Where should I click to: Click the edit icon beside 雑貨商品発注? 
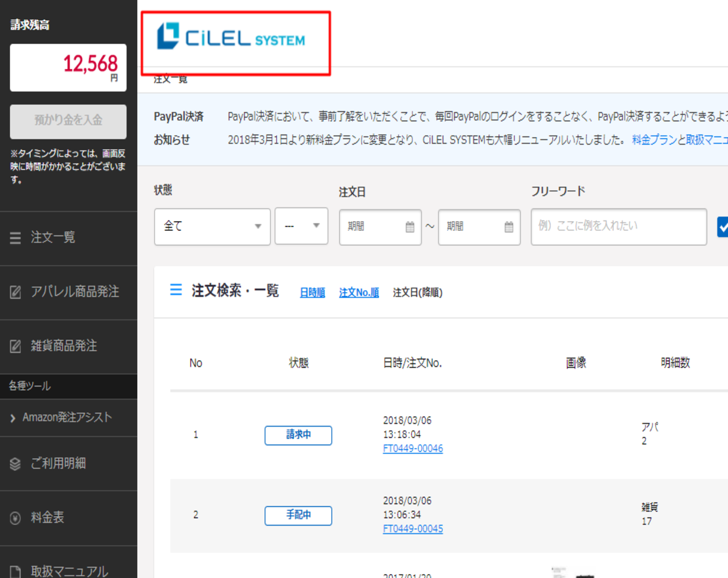(x=15, y=346)
